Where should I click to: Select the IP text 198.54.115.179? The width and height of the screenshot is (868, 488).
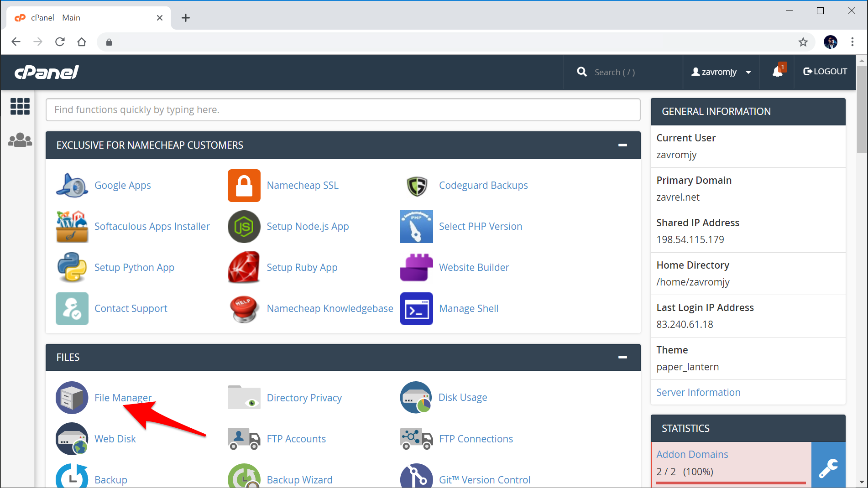[690, 239]
